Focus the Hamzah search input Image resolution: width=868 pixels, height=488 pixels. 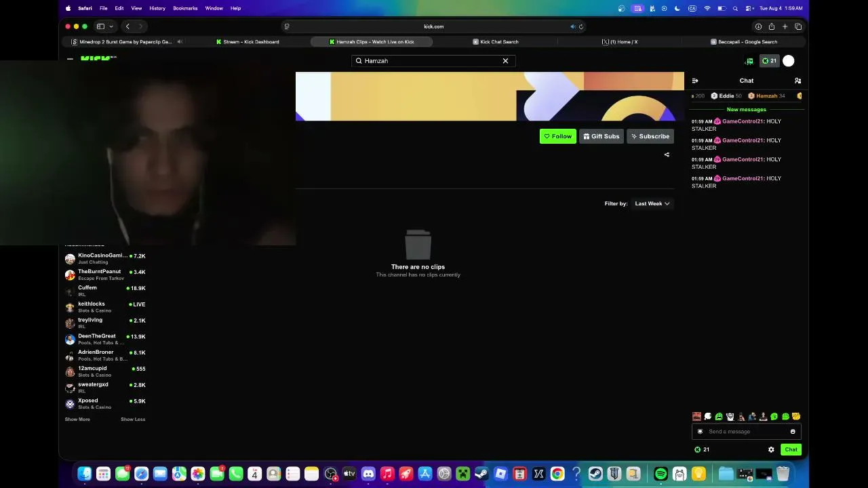coord(433,61)
